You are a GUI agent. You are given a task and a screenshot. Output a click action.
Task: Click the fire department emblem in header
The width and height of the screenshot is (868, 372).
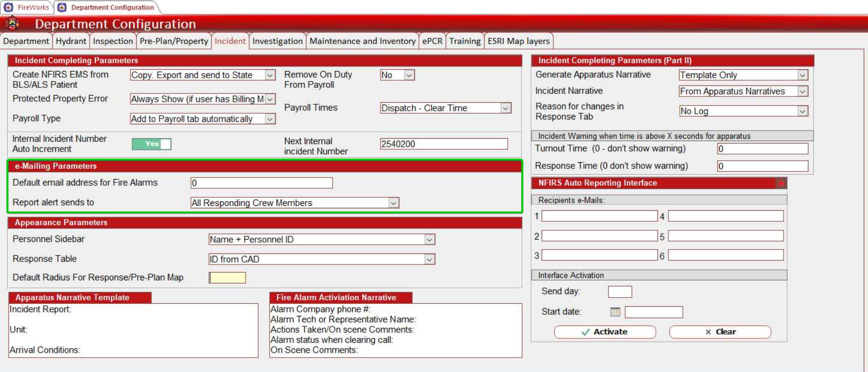[x=12, y=24]
